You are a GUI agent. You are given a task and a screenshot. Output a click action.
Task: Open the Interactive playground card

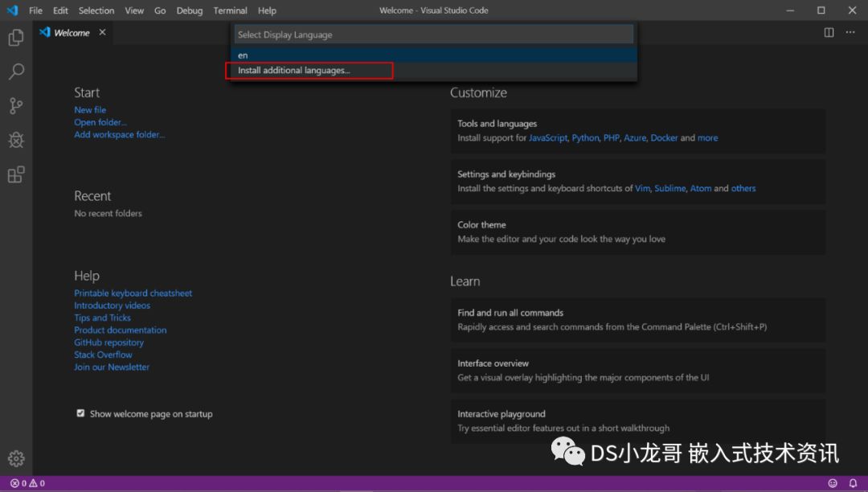pos(637,420)
